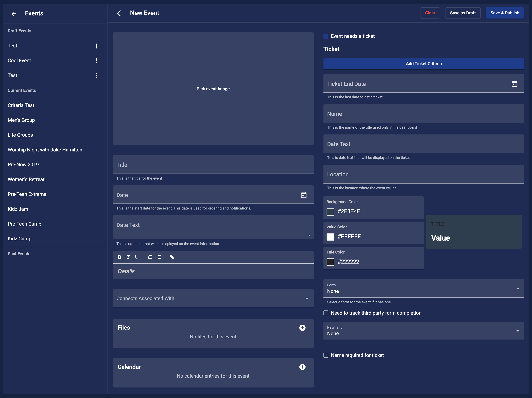
Task: Insert a numbered list in Details
Action: pos(150,257)
